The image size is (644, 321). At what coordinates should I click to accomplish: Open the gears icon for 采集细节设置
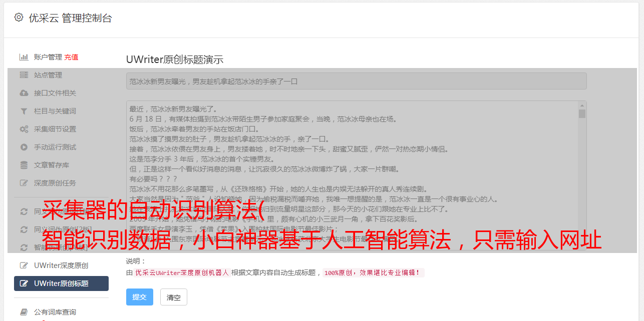24,129
